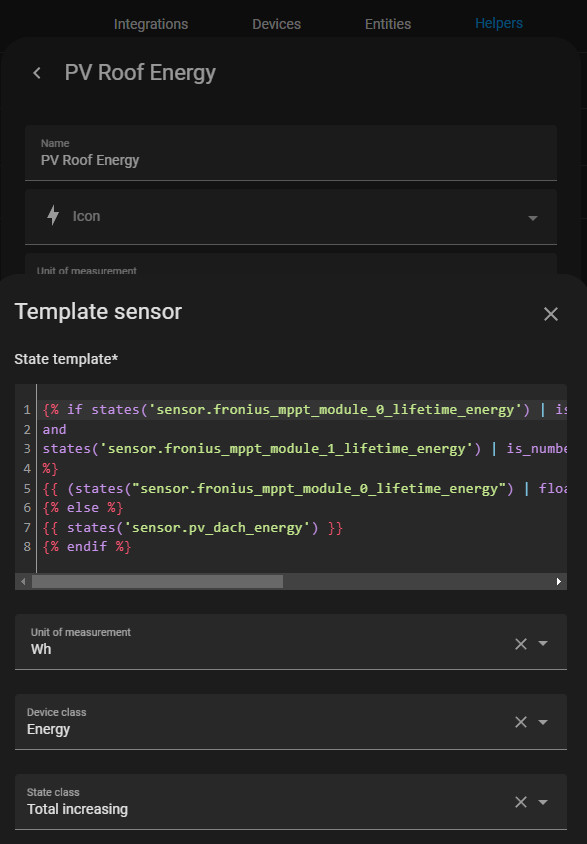
Task: Expand the Icon picker dropdown
Action: pos(533,218)
